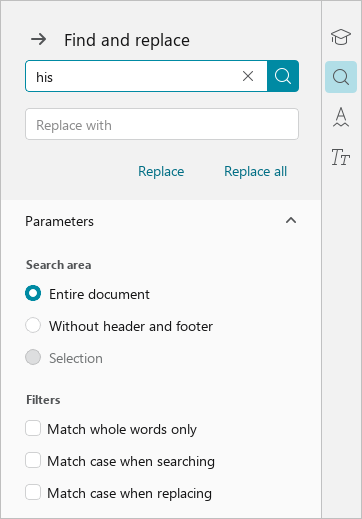
Task: Open the spell check sidebar icon
Action: point(341,117)
